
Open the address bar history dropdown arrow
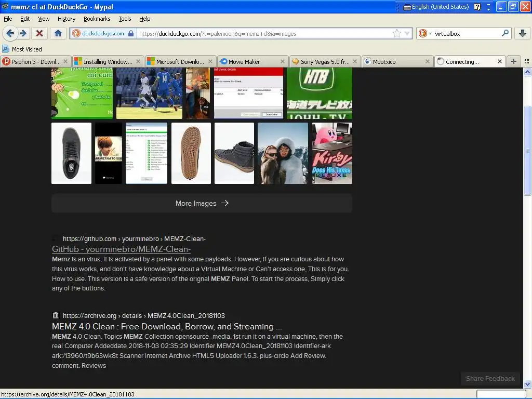pyautogui.click(x=407, y=34)
